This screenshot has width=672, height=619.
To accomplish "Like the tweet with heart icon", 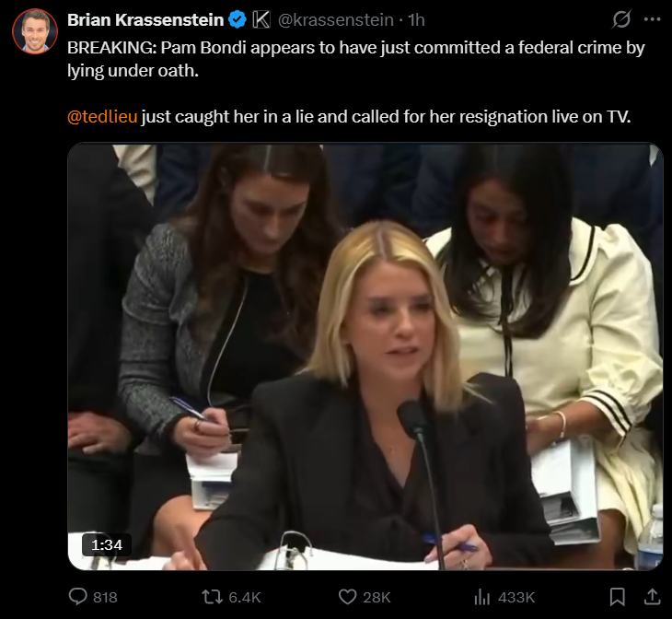I will click(x=348, y=597).
